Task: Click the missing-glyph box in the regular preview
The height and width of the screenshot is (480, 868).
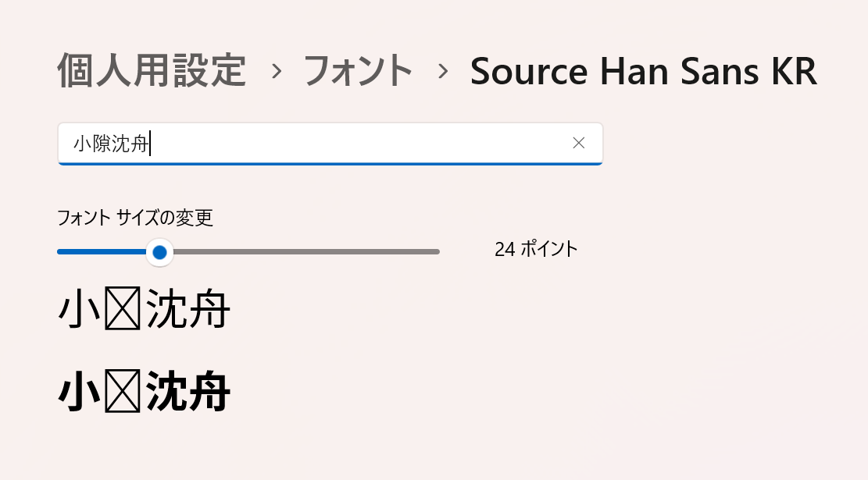Action: (123, 309)
